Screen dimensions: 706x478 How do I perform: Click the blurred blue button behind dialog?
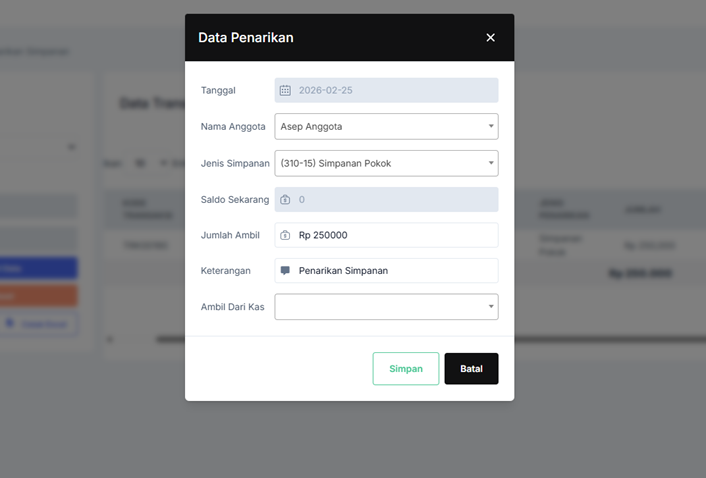[x=38, y=268]
